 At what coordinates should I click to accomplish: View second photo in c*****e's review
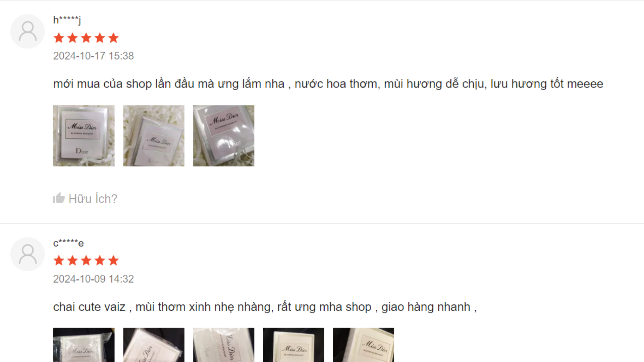tap(154, 345)
